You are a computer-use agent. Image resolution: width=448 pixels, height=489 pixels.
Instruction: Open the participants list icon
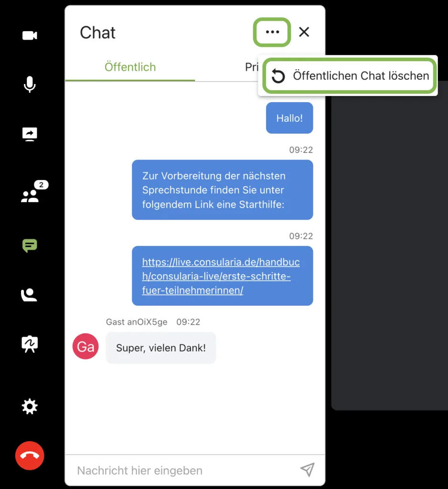[34, 192]
